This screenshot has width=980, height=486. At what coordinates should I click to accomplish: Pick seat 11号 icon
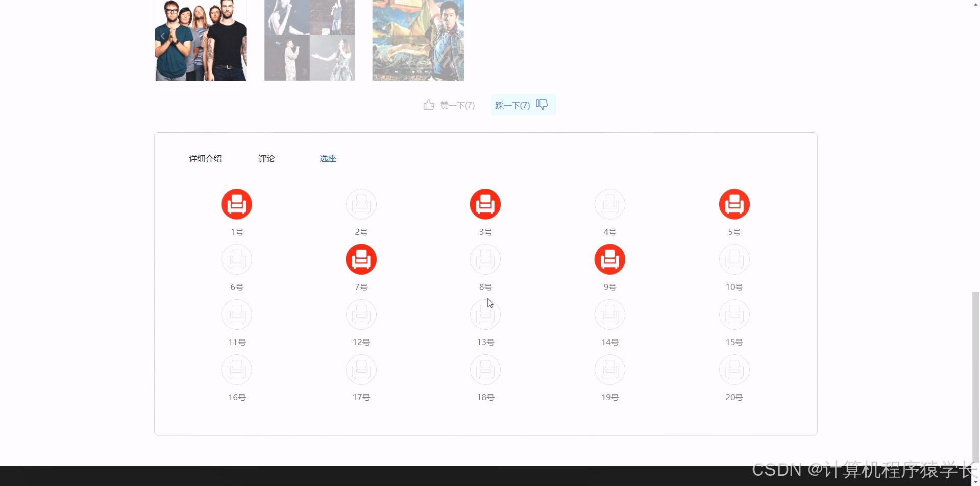[237, 314]
